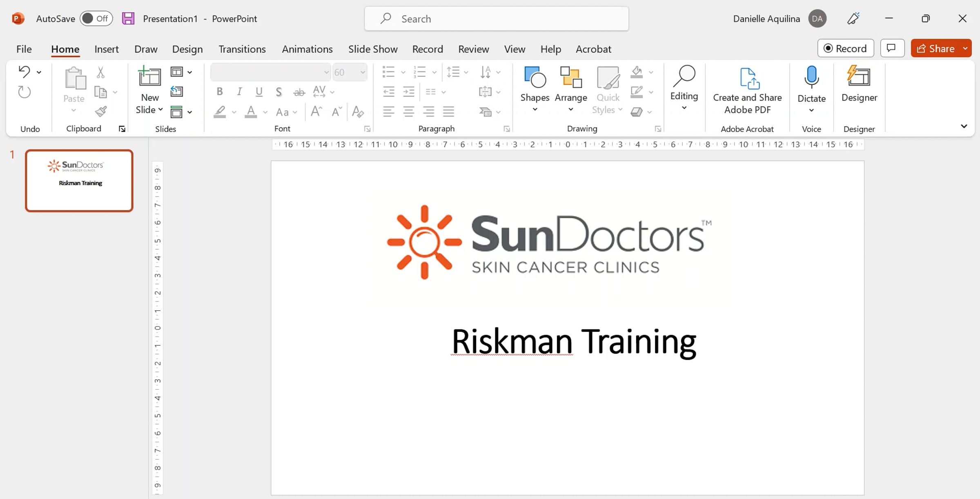Viewport: 980px width, 499px height.
Task: Expand the Character Spacing dropdown
Action: click(332, 92)
